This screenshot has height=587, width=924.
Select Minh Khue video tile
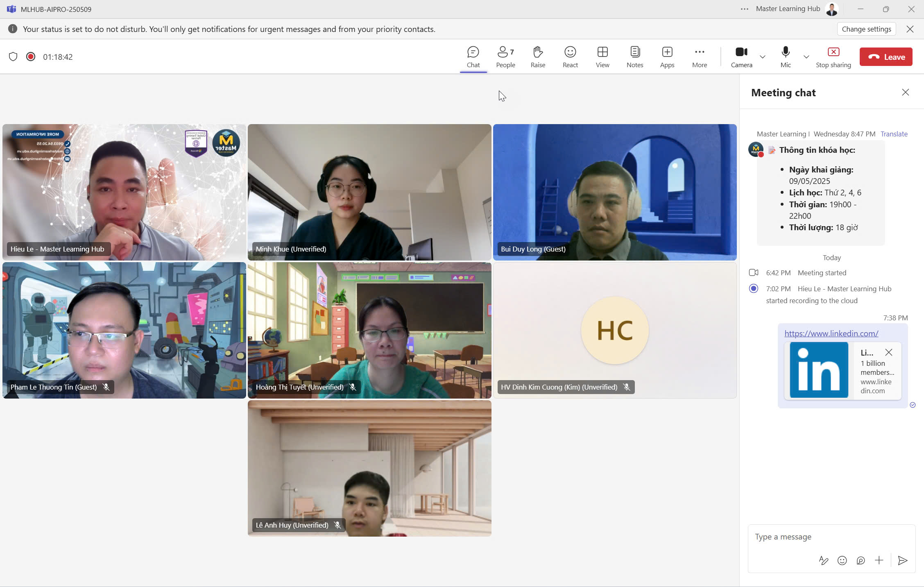[x=369, y=192]
